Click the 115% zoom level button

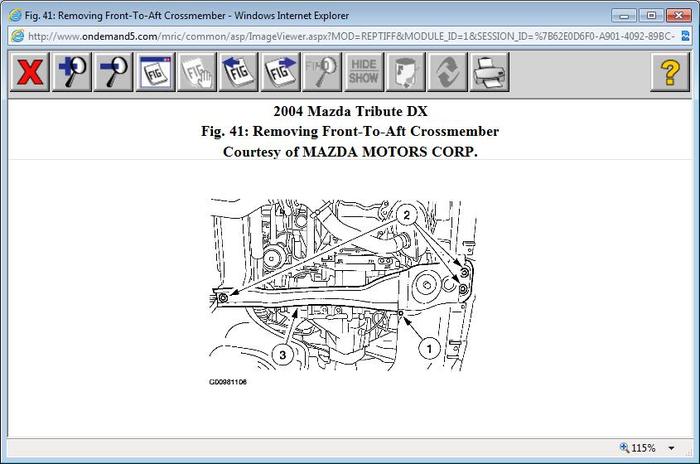[x=638, y=448]
